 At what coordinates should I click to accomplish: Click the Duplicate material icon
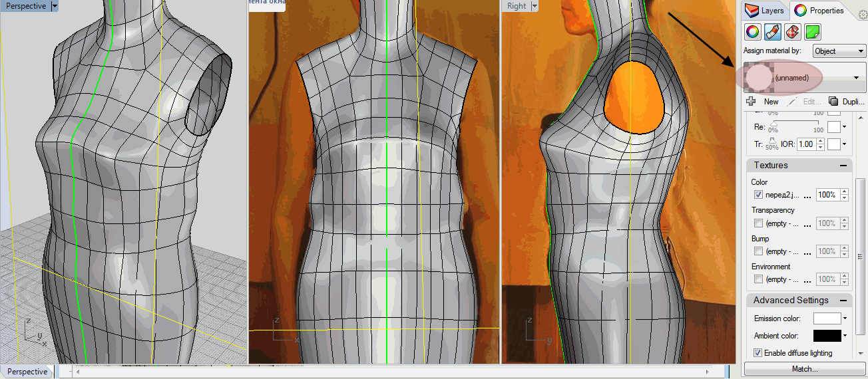point(833,102)
